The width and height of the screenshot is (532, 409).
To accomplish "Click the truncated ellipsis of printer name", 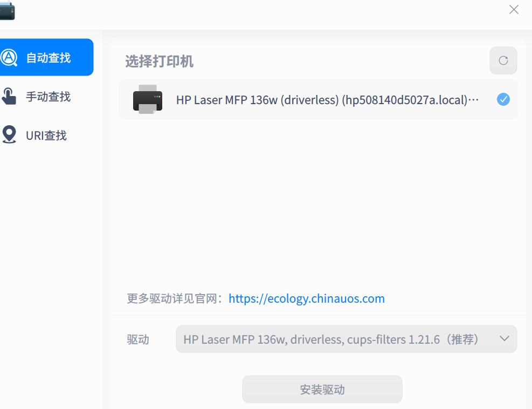I will click(473, 100).
